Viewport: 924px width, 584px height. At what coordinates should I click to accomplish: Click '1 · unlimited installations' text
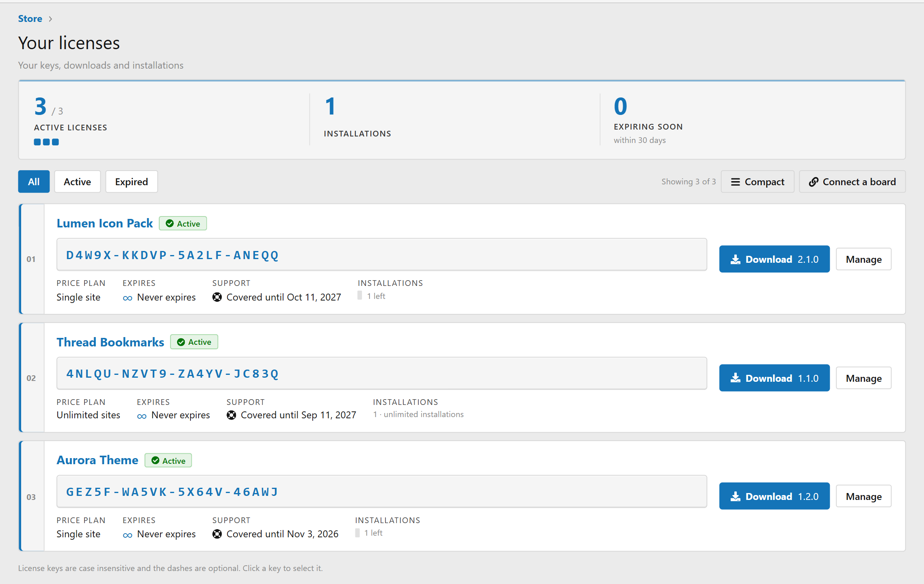418,414
